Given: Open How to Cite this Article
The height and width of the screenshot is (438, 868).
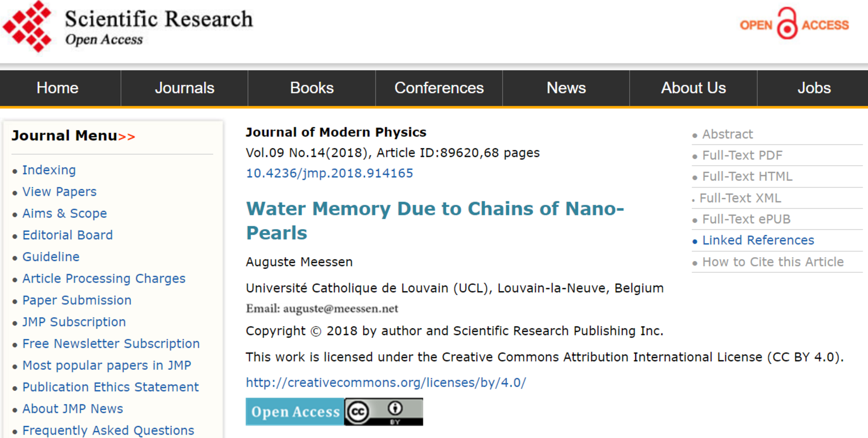Looking at the screenshot, I should point(773,262).
